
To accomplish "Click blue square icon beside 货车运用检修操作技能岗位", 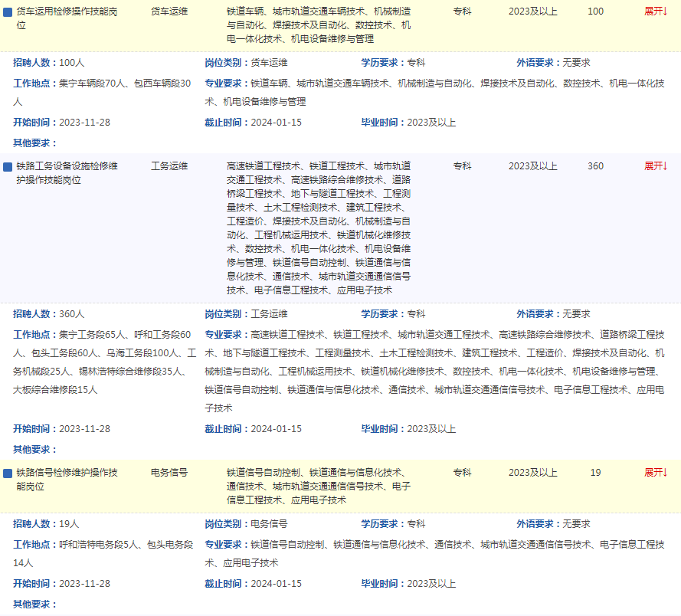I will [8, 13].
